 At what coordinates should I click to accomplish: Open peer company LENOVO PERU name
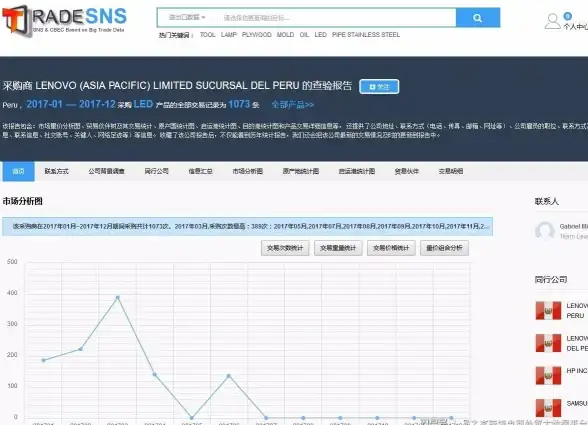pos(577,311)
